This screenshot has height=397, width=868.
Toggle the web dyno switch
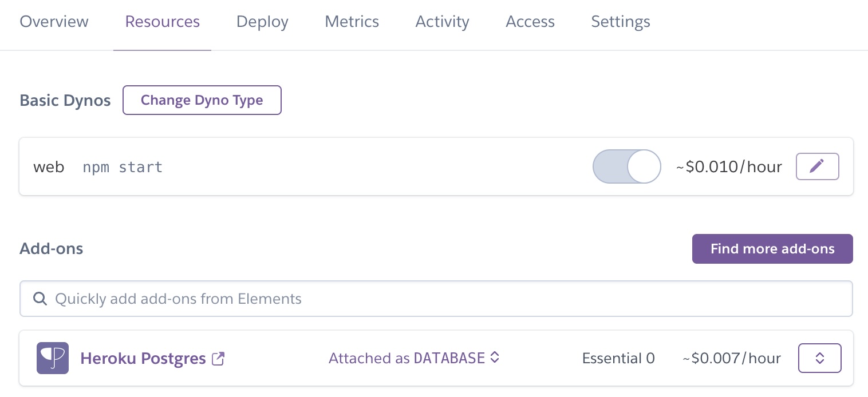point(626,166)
